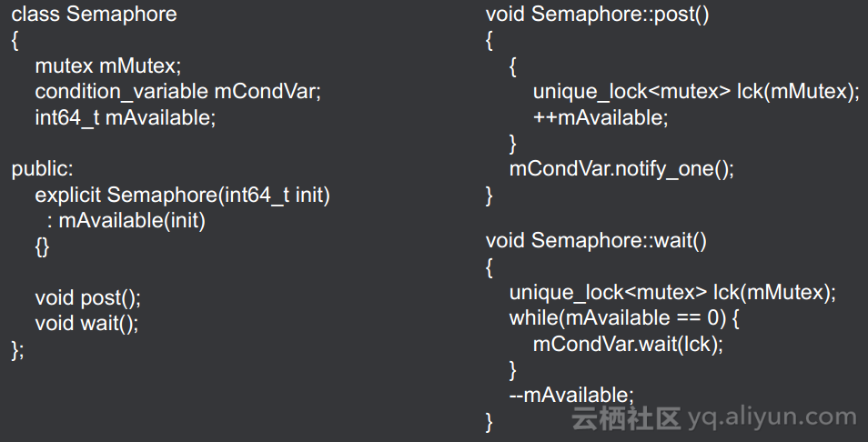The height and width of the screenshot is (442, 868).
Task: Select the unique_lock line inside post()
Action: [696, 92]
